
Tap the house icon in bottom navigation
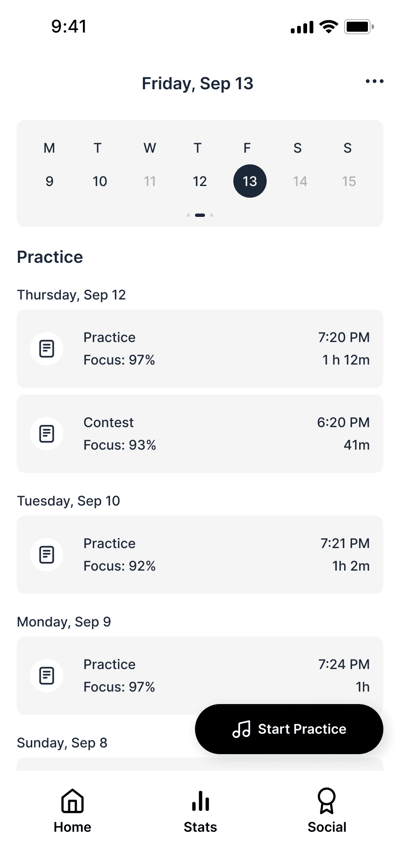[72, 801]
